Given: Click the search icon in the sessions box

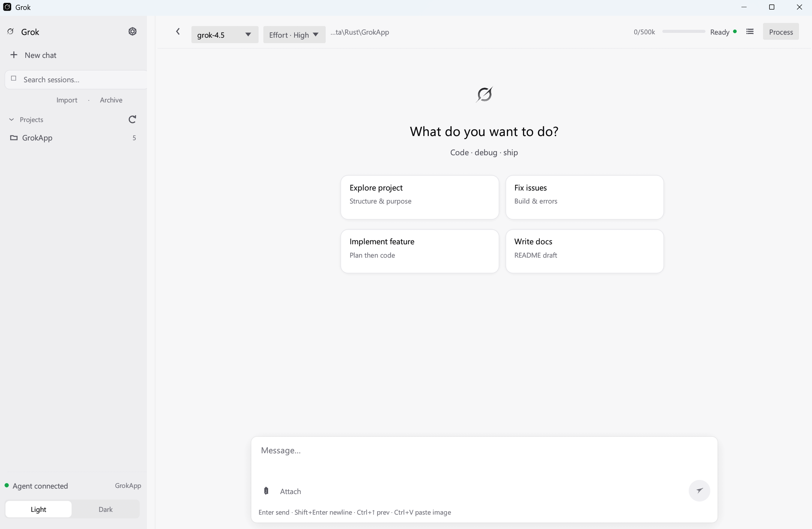Looking at the screenshot, I should point(14,78).
